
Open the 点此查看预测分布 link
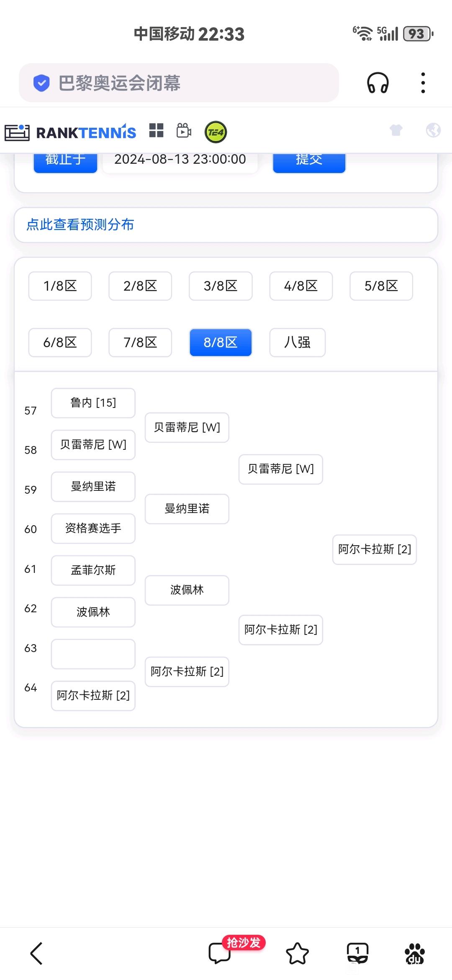[80, 224]
